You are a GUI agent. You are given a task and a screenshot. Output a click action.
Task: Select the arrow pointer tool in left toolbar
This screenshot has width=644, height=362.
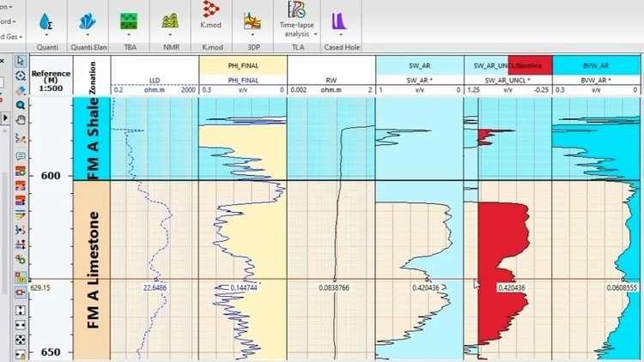tap(20, 61)
